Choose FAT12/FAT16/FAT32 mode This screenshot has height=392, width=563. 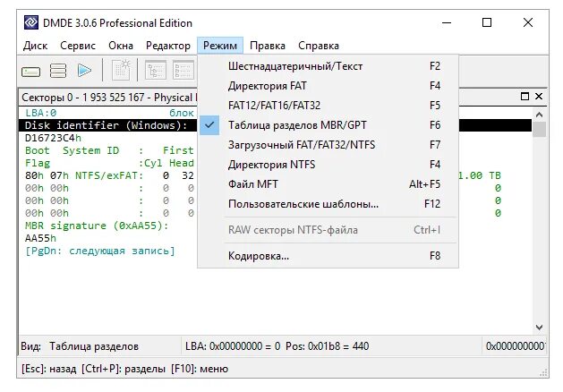(328, 106)
